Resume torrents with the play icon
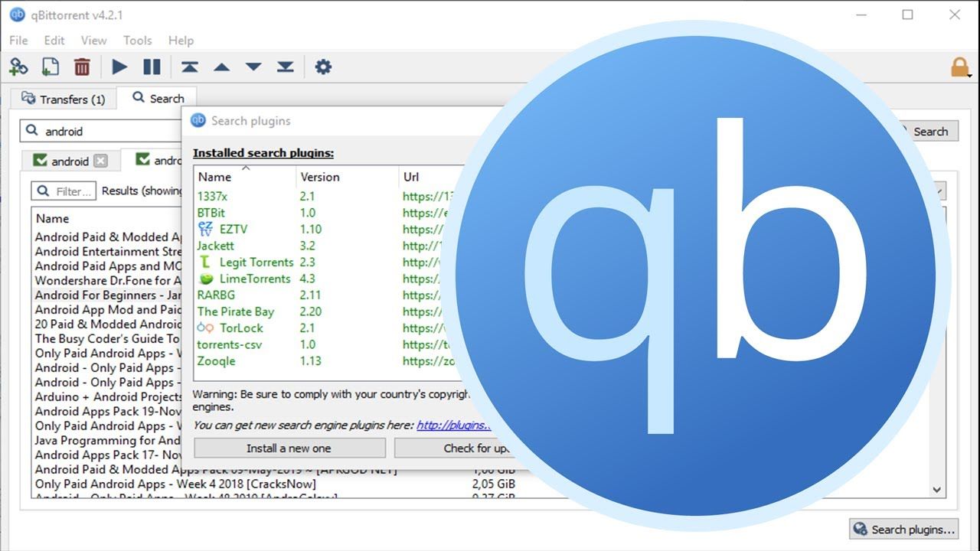 [119, 67]
